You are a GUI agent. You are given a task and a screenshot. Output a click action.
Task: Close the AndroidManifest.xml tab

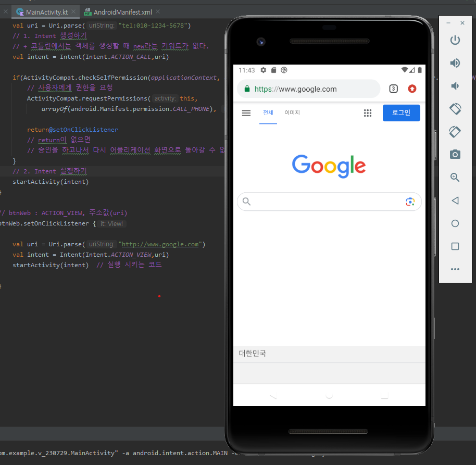(x=158, y=11)
